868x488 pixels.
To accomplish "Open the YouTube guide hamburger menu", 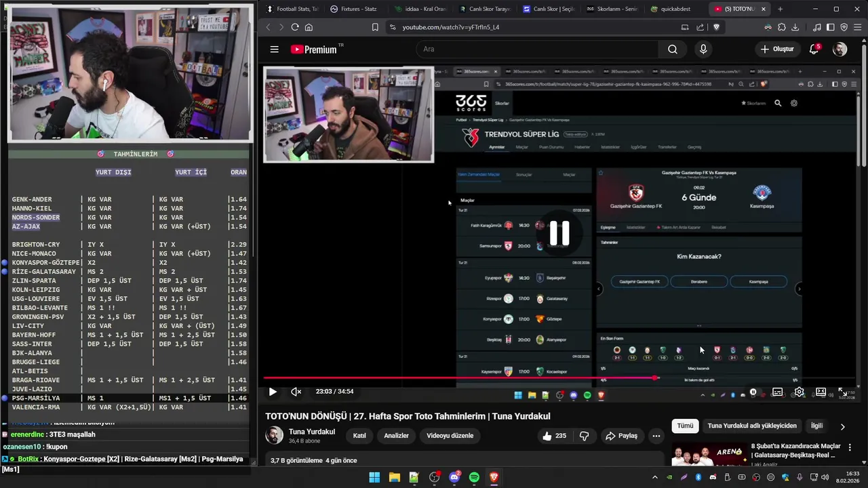I will pyautogui.click(x=274, y=49).
